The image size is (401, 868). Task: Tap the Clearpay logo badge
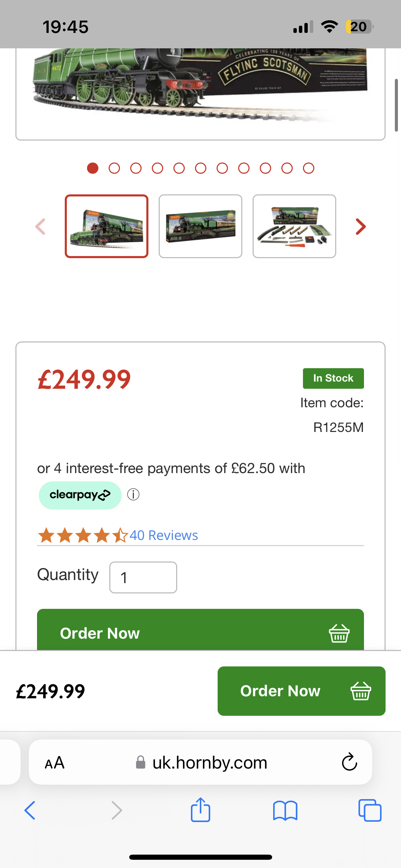(80, 495)
